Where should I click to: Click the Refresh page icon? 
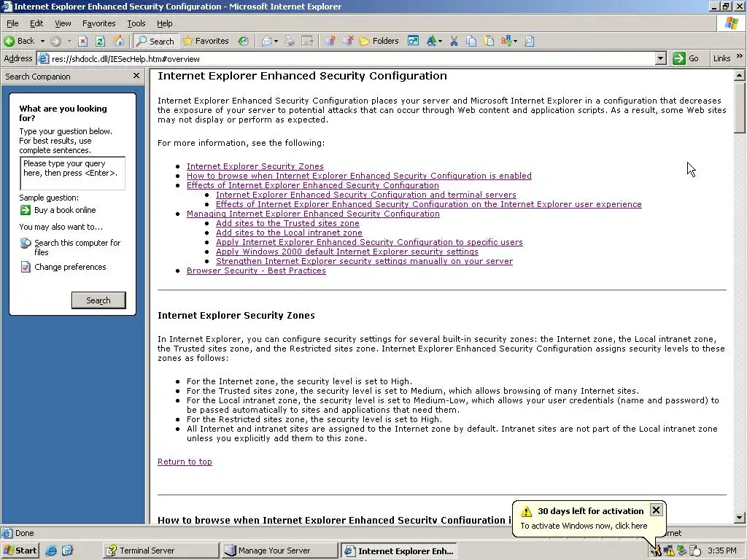tap(100, 41)
